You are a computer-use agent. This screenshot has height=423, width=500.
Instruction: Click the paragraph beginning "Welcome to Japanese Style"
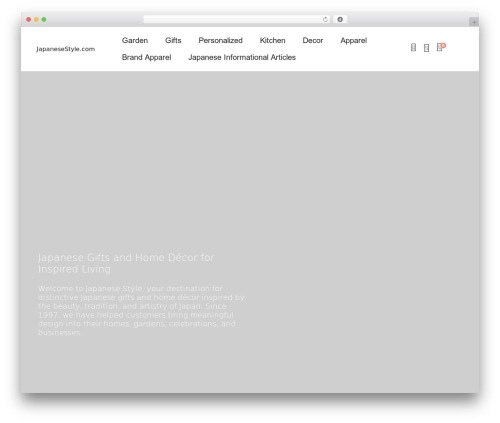coord(141,310)
